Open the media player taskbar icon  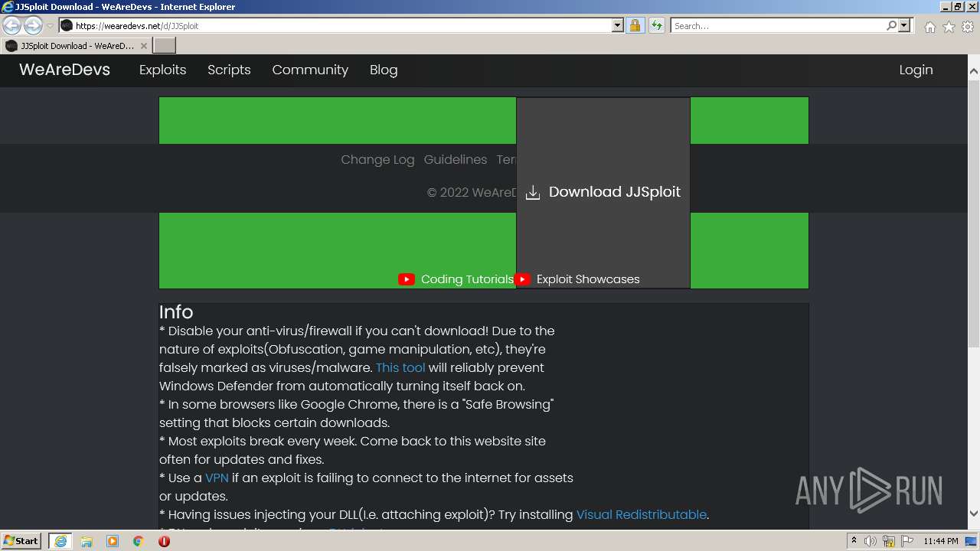point(113,541)
